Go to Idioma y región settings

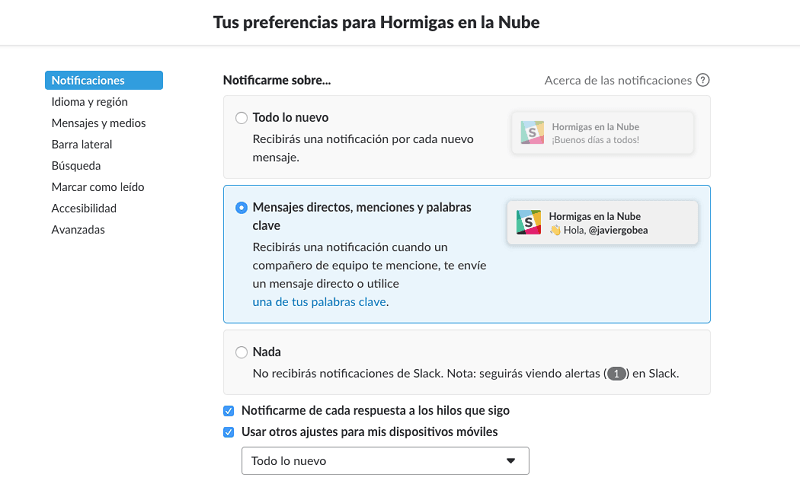pyautogui.click(x=89, y=102)
